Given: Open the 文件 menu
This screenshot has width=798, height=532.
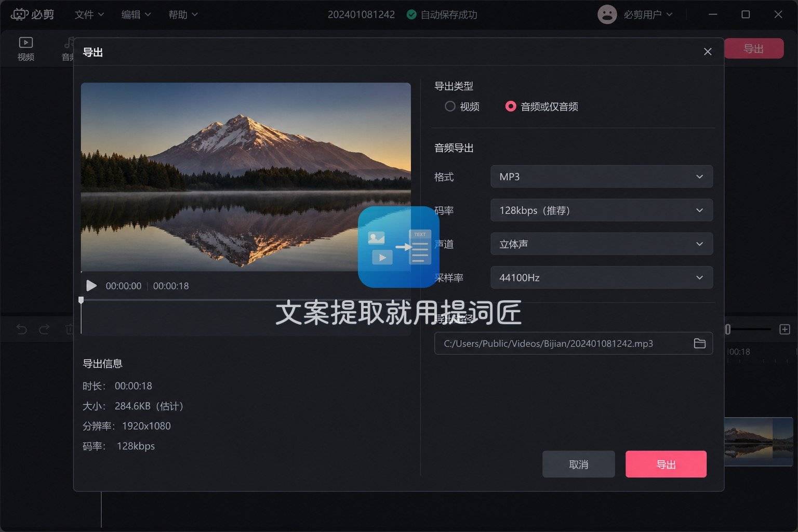Looking at the screenshot, I should [89, 15].
